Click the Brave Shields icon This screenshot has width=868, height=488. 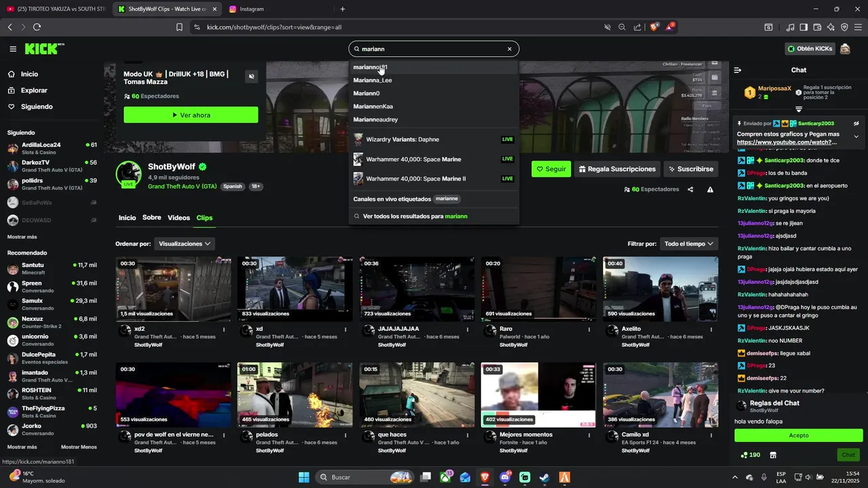pos(654,27)
